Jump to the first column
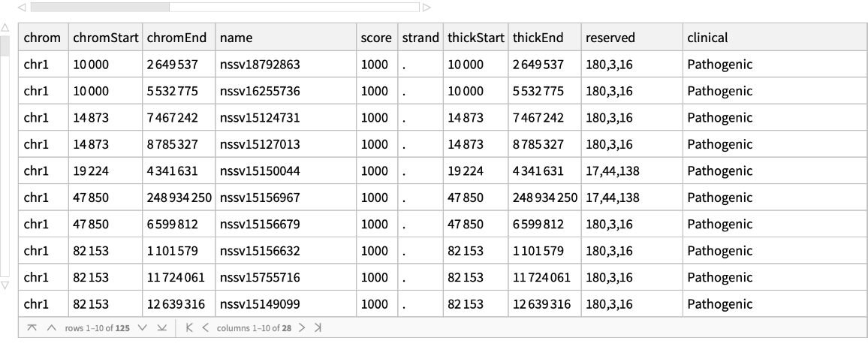 pos(189,328)
